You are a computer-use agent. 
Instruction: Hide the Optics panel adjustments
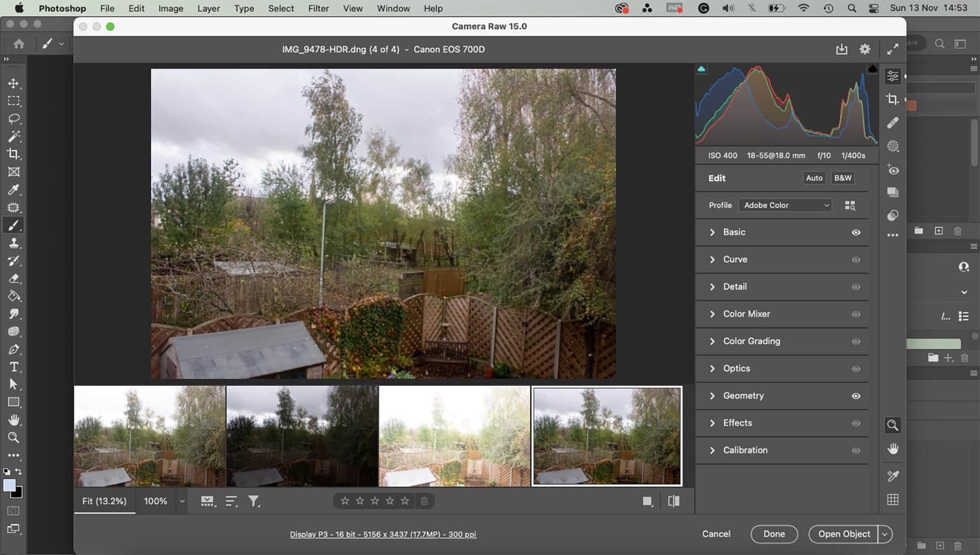click(x=856, y=368)
